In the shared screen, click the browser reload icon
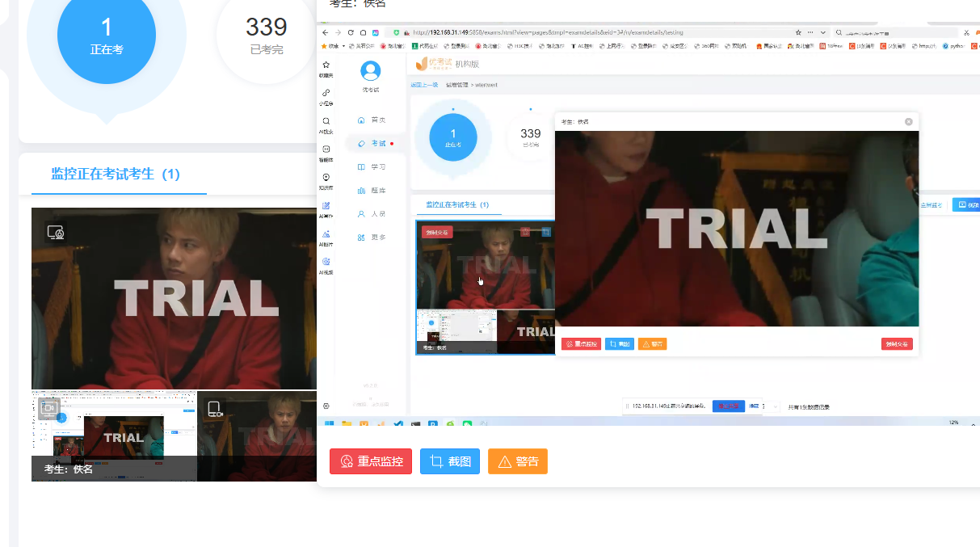The image size is (980, 547). [x=351, y=32]
